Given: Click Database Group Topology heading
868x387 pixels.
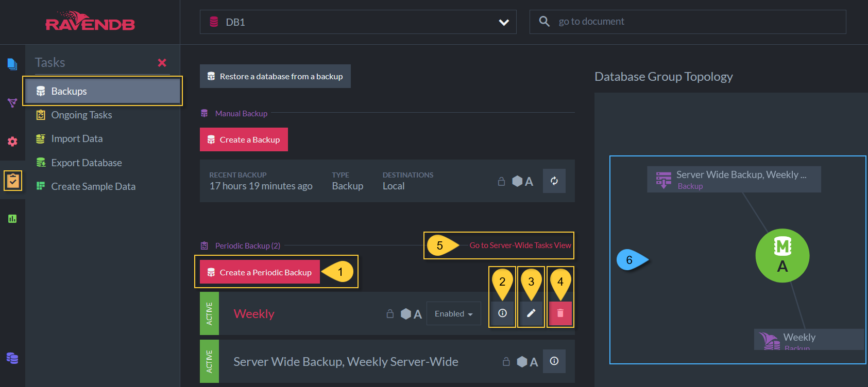Looking at the screenshot, I should [x=663, y=77].
